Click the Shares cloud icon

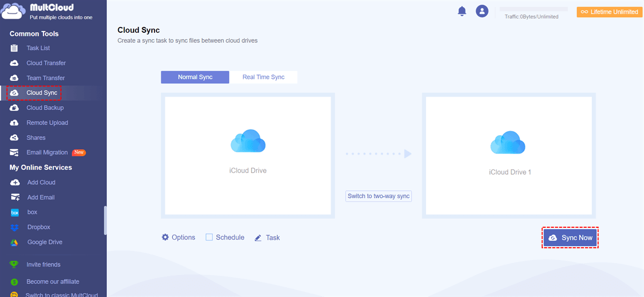pos(14,138)
